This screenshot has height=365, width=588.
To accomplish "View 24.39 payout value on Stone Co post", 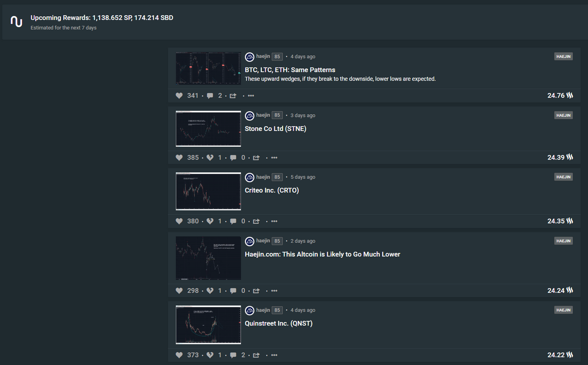I will pyautogui.click(x=556, y=158).
